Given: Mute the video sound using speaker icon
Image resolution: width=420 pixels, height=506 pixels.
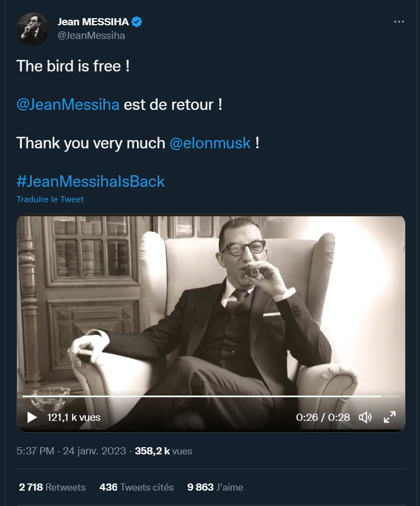Looking at the screenshot, I should coord(365,418).
